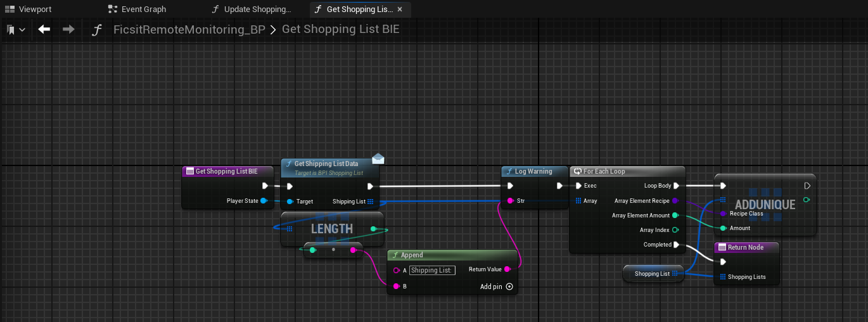Click For Each Loop Array input pin
The image size is (868, 322).
click(578, 201)
